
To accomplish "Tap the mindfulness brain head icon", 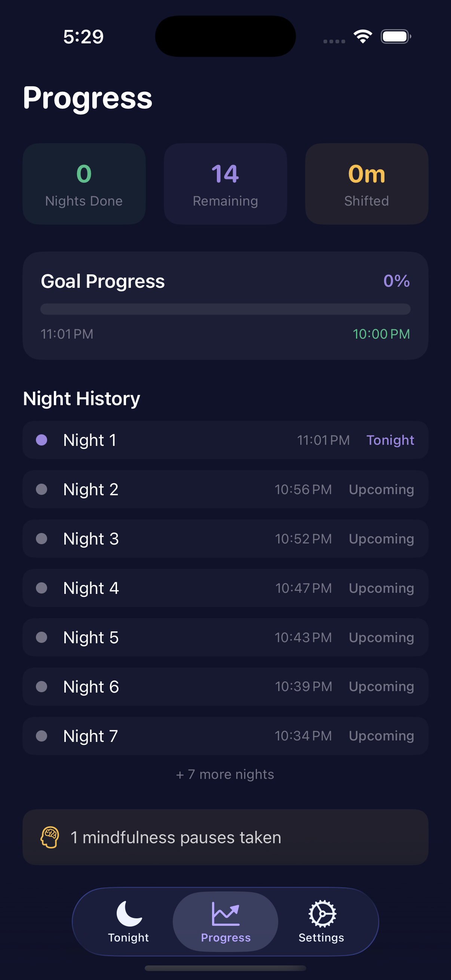I will (50, 837).
